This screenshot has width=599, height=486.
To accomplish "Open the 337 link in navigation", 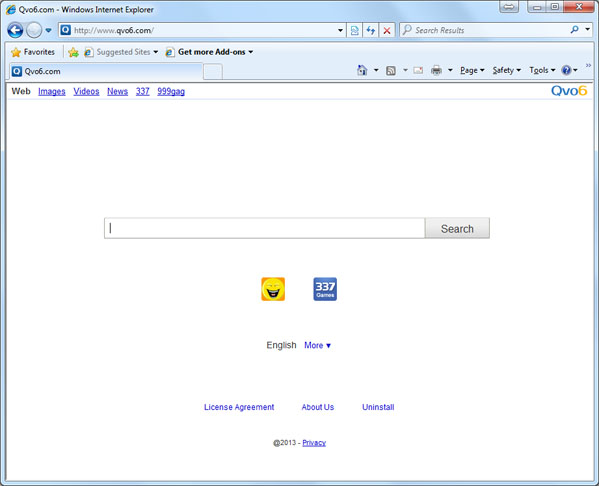I will click(x=142, y=92).
